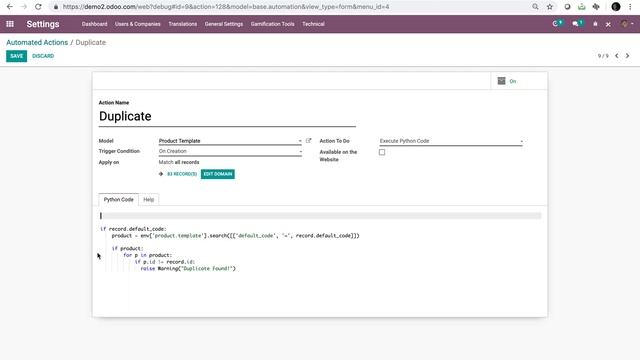Open the Translations menu
Viewport: 640px width, 360px height.
coord(182,24)
